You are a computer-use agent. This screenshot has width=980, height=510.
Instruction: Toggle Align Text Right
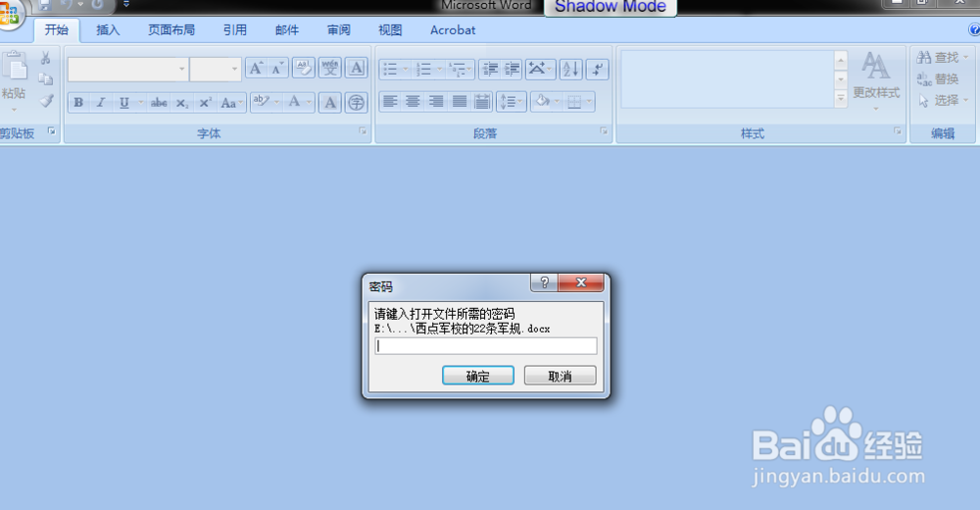pyautogui.click(x=436, y=101)
